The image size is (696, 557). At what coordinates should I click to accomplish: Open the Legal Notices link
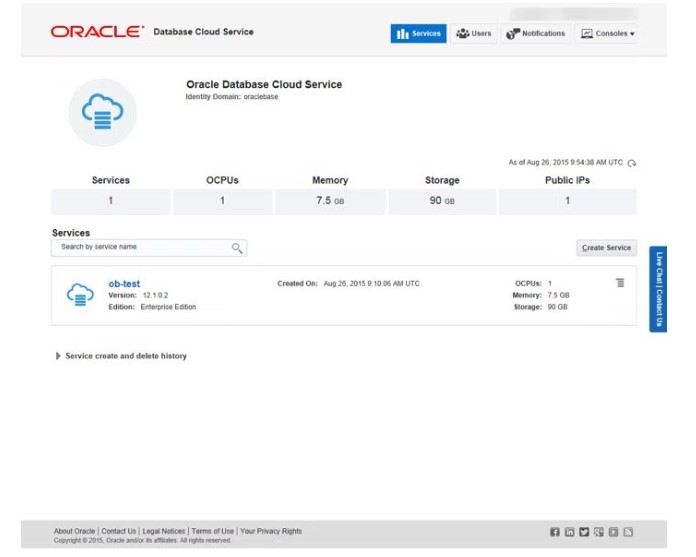point(164,531)
